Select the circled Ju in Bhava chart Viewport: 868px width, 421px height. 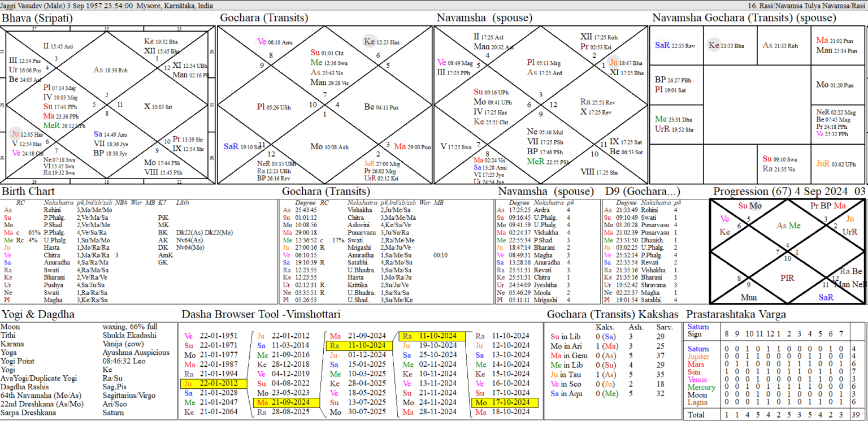coord(15,133)
